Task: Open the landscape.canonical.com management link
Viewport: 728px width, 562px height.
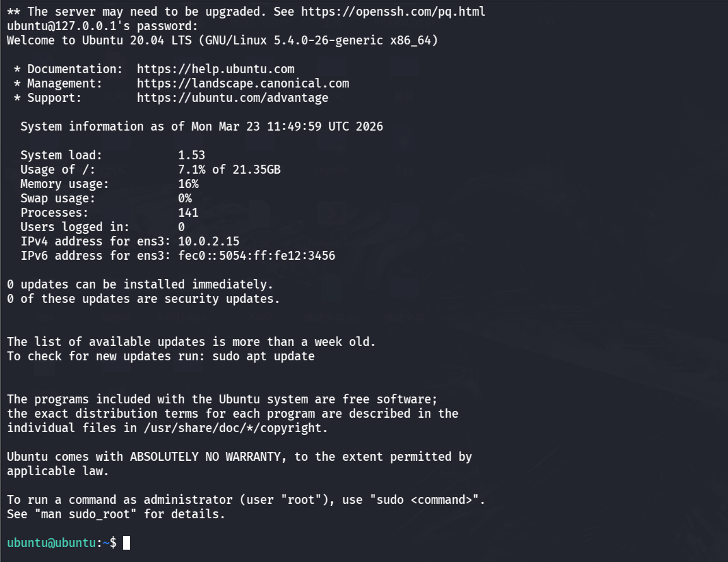Action: tap(243, 83)
